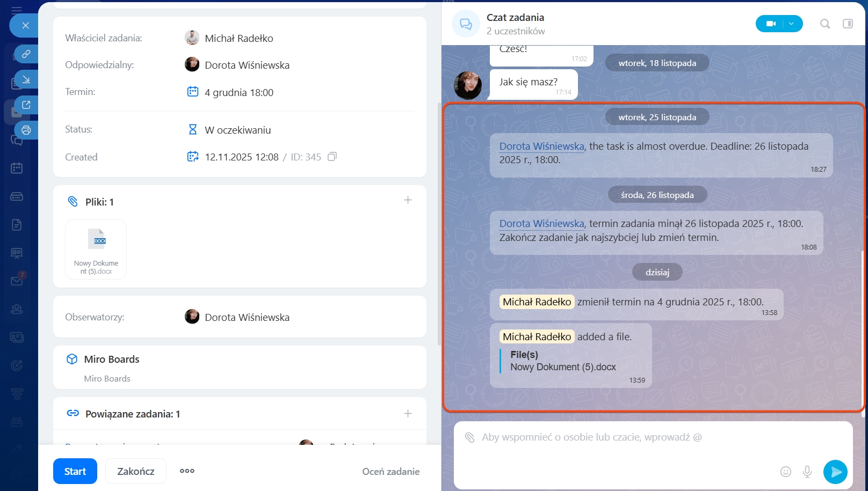Viewport: 868px width, 491px height.
Task: Toggle the chat sidebar panel icon
Action: [848, 24]
